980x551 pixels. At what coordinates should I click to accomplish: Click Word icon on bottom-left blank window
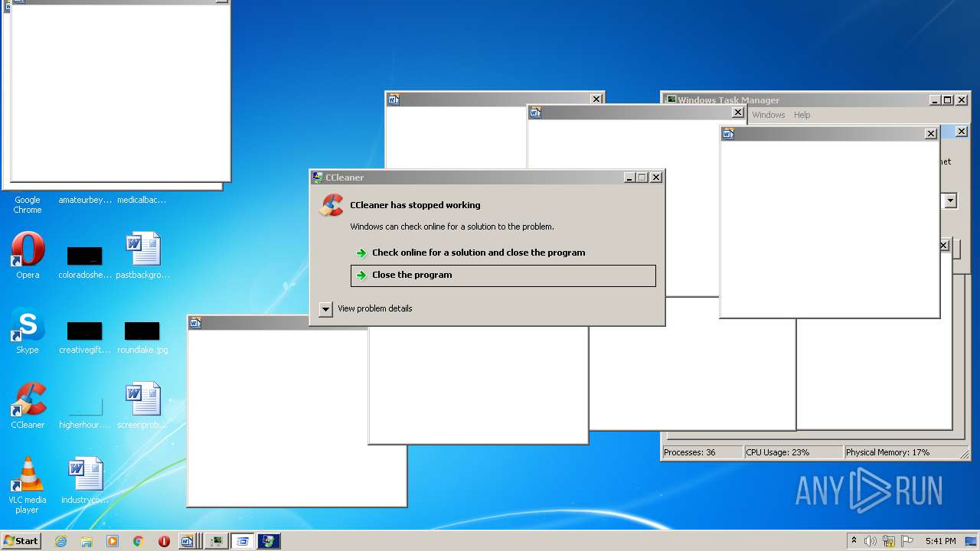pos(195,323)
